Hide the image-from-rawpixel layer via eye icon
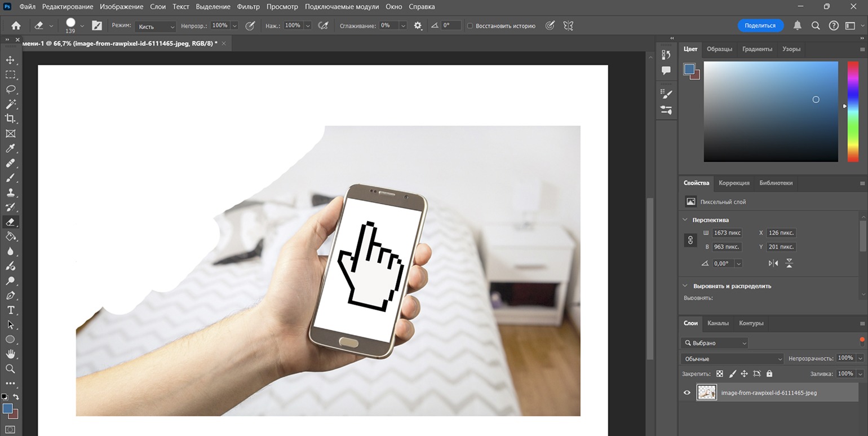This screenshot has height=436, width=868. click(x=687, y=393)
